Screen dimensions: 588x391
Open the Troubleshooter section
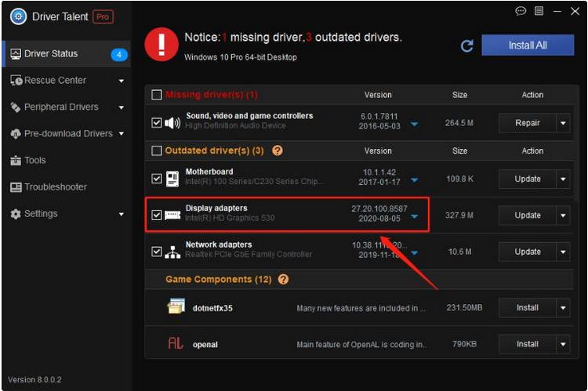click(67, 187)
